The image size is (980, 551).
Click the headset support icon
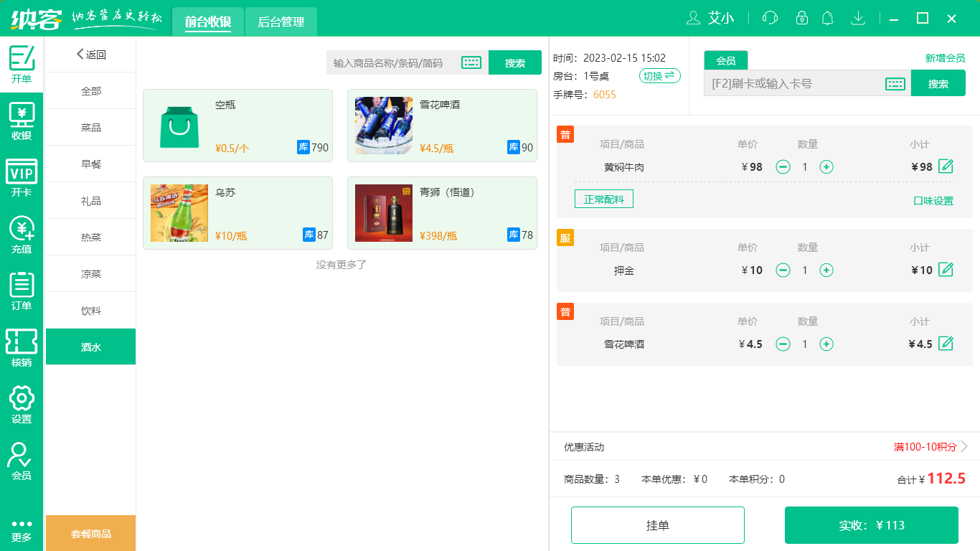tap(769, 18)
